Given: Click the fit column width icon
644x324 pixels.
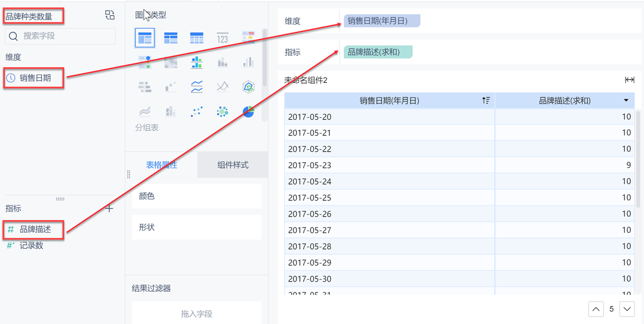Looking at the screenshot, I should pos(630,80).
